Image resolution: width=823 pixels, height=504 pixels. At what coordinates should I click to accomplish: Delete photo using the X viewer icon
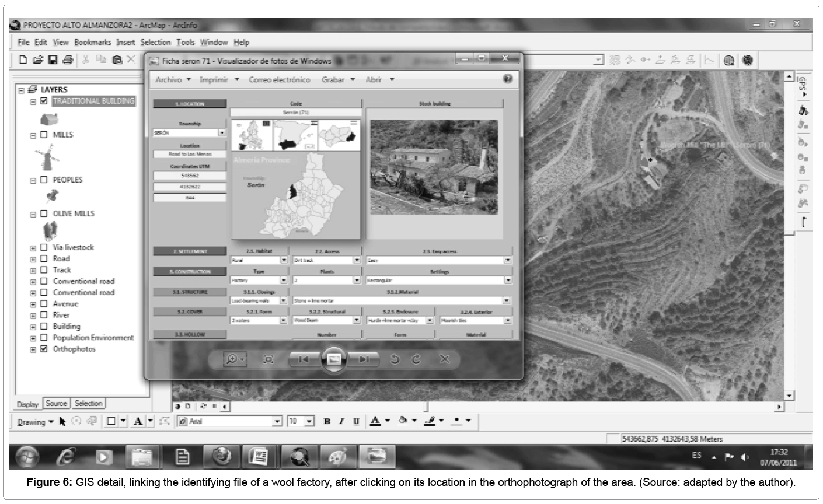coord(444,359)
